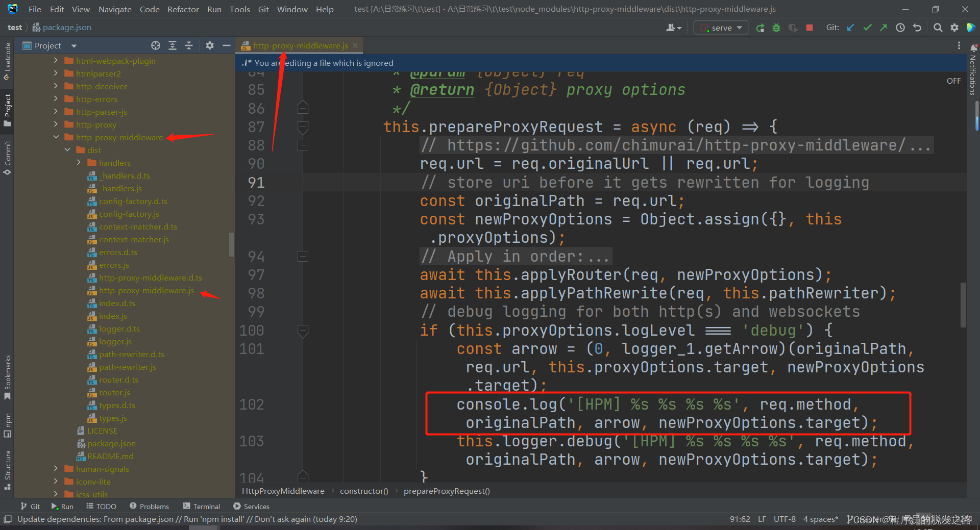Click the Git Commit checkmark icon

[x=867, y=28]
